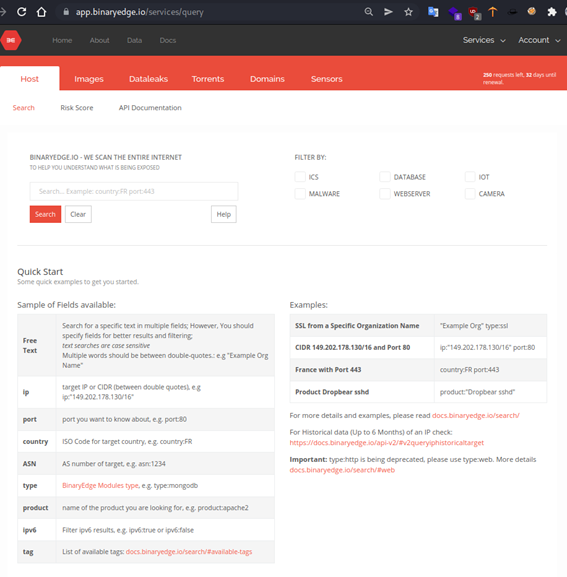Select the Search sub-tab

[24, 107]
